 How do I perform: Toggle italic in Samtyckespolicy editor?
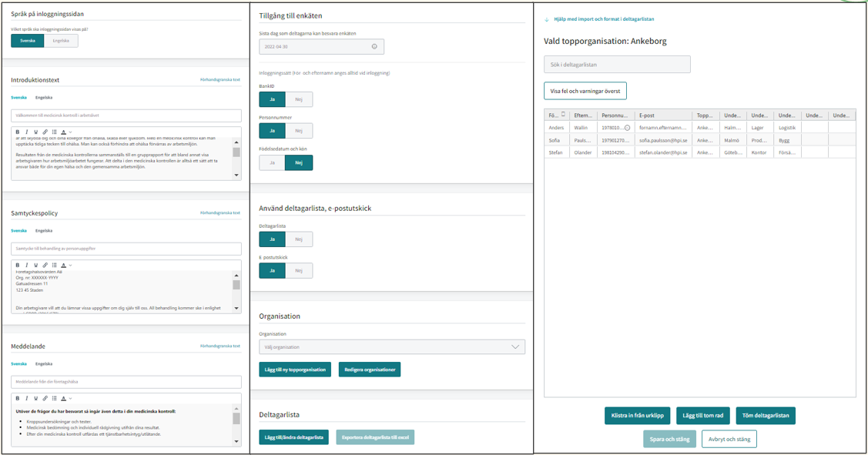pyautogui.click(x=26, y=265)
